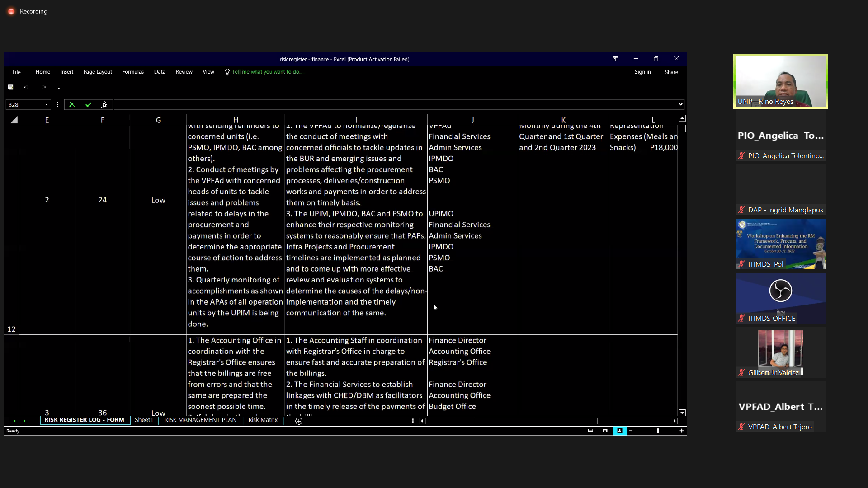Click the empty formula bar
This screenshot has width=868, height=488.
click(396, 105)
